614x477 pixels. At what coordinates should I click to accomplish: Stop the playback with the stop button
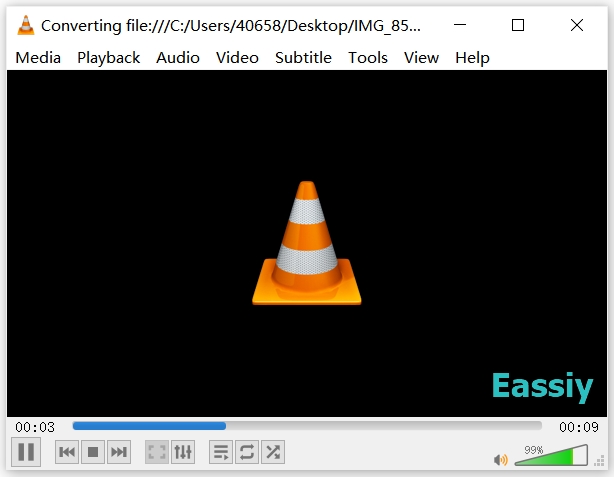[x=93, y=452]
